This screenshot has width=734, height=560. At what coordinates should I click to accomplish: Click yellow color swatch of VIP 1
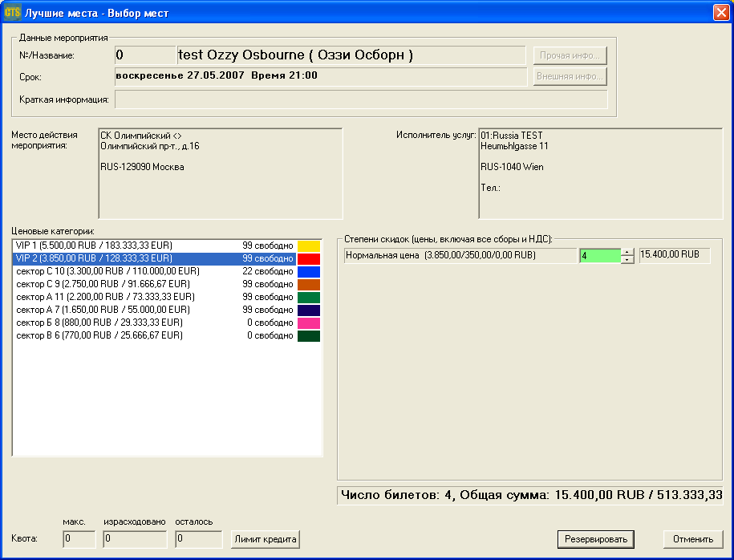click(x=309, y=246)
